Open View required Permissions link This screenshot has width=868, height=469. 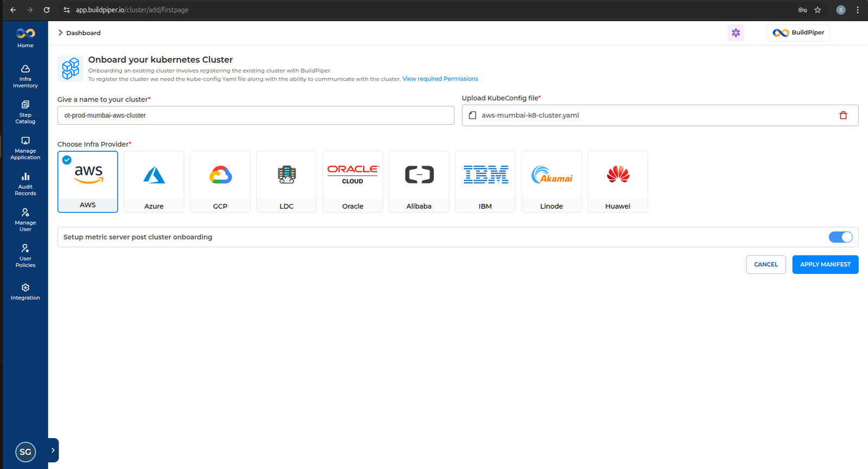440,79
